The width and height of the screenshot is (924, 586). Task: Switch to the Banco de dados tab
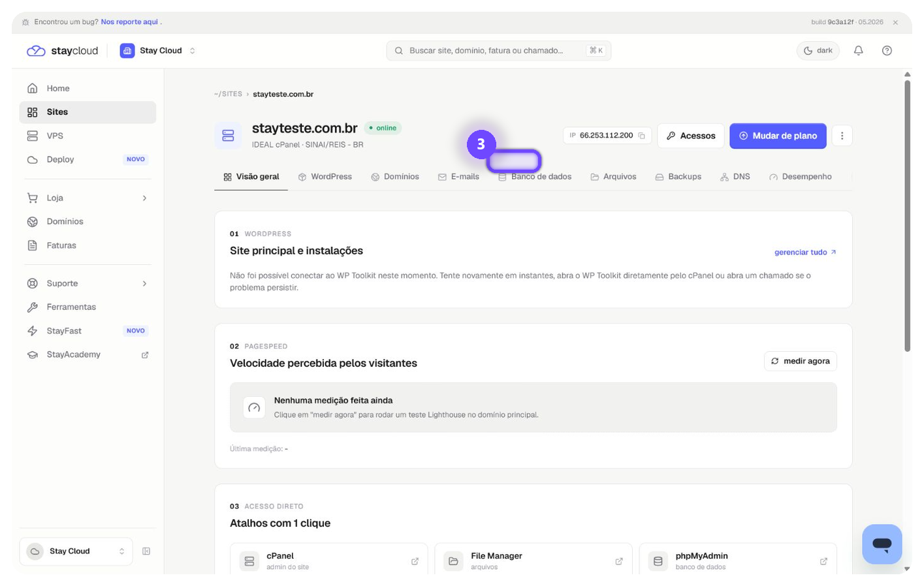pyautogui.click(x=535, y=177)
